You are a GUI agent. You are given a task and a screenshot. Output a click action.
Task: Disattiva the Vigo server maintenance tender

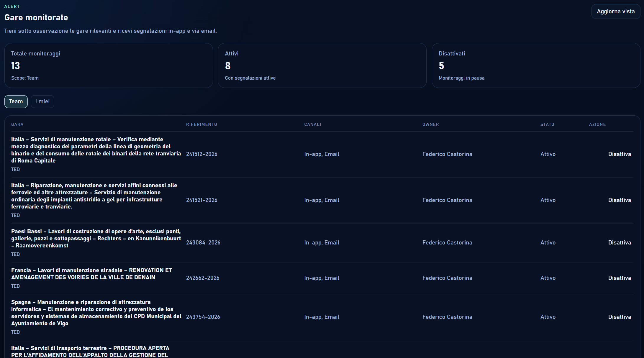click(619, 317)
